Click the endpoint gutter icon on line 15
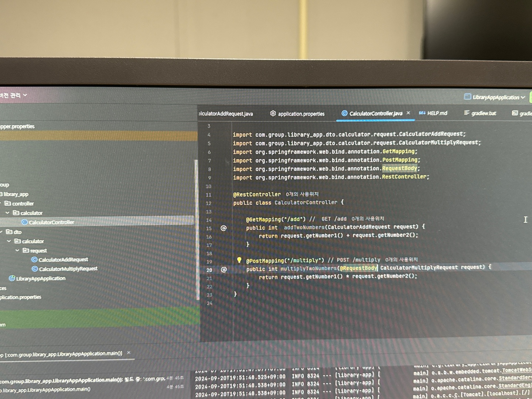532x399 pixels. pos(224,228)
